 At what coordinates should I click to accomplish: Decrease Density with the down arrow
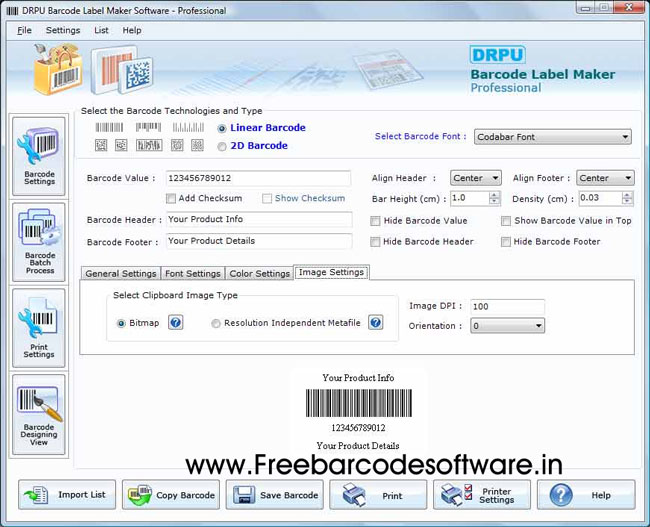(x=628, y=202)
